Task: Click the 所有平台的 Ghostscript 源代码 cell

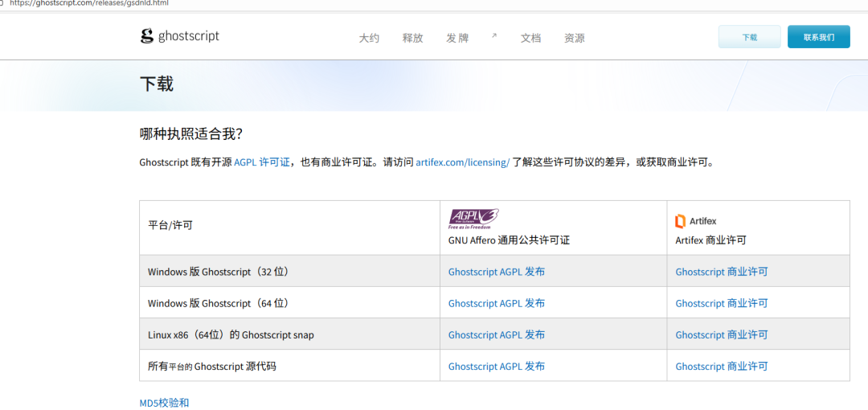Action: [x=289, y=366]
